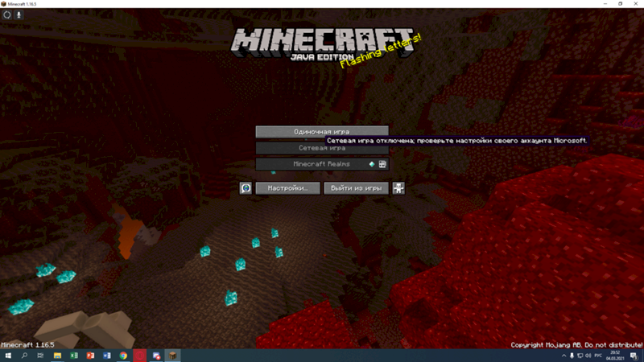Screen dimensions: 644x362
Task: Open File Explorer from the taskbar
Action: coord(57,356)
